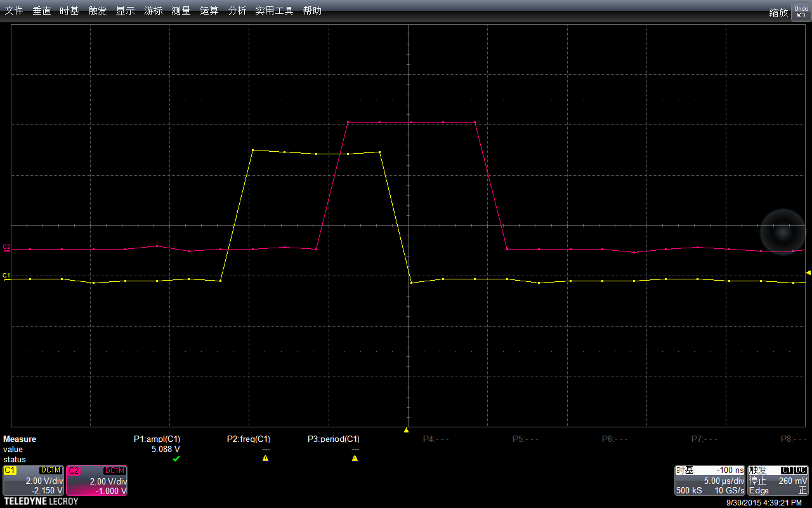Click the Teledyne LeCroy logo

coord(41,502)
